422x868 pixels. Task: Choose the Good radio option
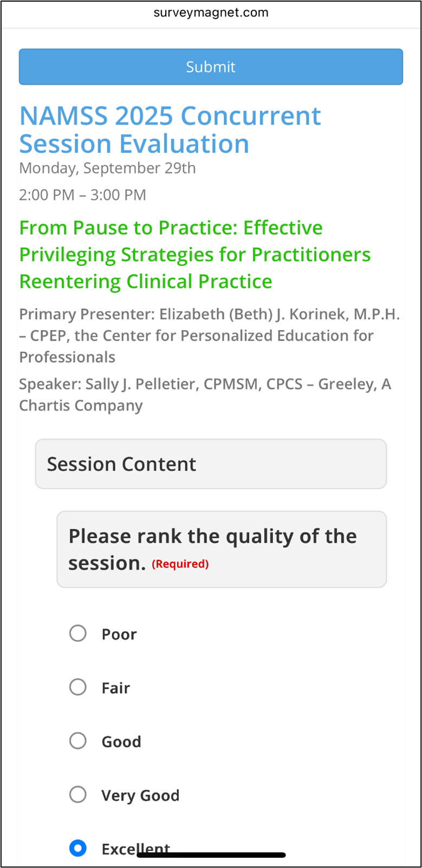(x=78, y=741)
